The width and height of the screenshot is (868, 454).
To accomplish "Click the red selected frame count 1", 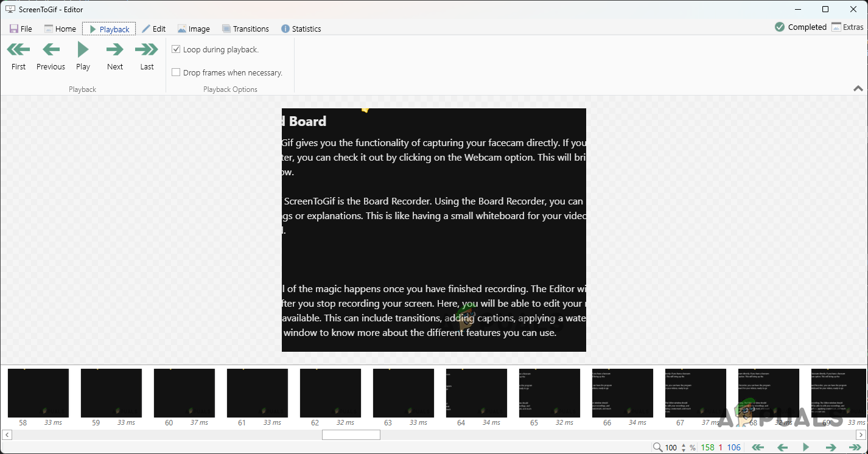I will [x=721, y=447].
